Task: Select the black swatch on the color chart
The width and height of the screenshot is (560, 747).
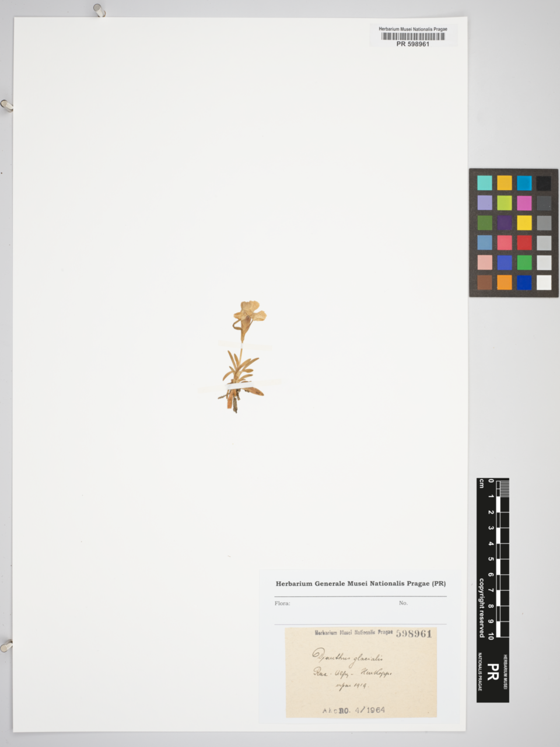Action: pos(544,183)
